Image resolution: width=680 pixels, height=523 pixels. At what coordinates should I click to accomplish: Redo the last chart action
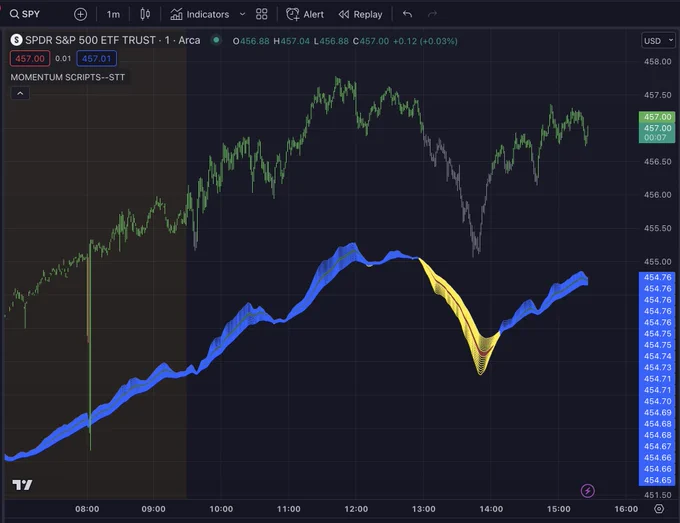[x=432, y=14]
